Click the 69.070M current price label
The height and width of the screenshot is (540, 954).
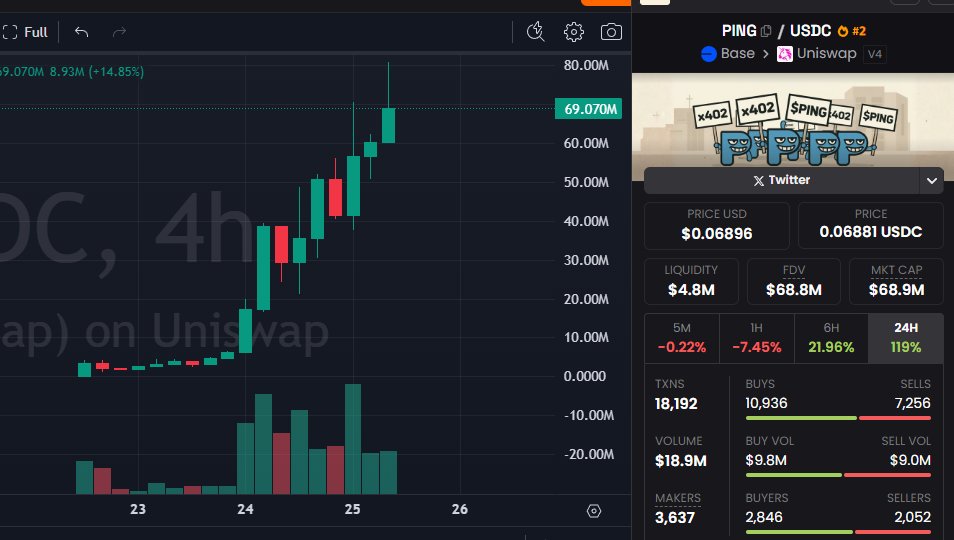(x=588, y=108)
